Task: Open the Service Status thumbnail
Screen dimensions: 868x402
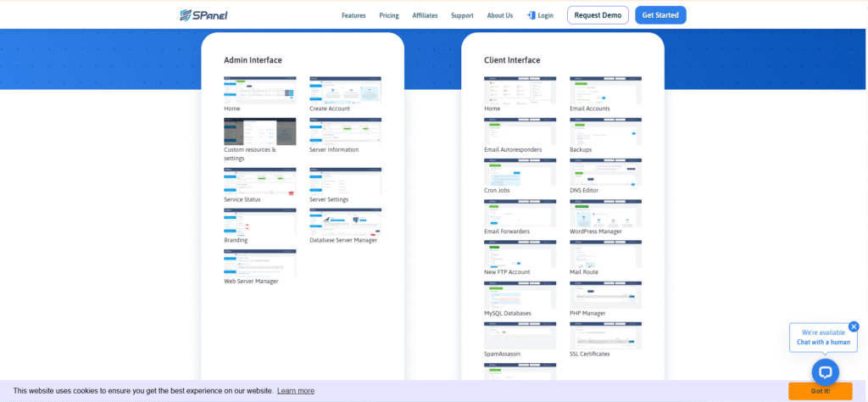Action: [259, 181]
